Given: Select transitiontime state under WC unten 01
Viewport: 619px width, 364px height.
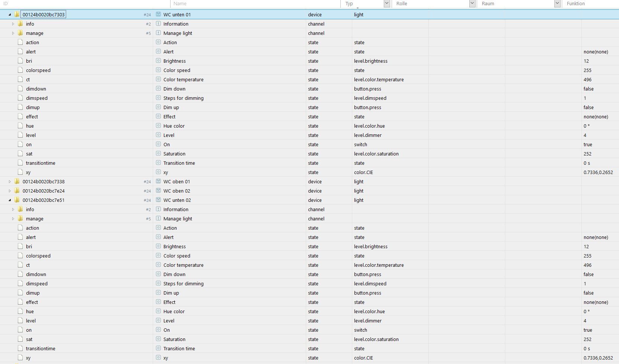Looking at the screenshot, I should 309,163.
